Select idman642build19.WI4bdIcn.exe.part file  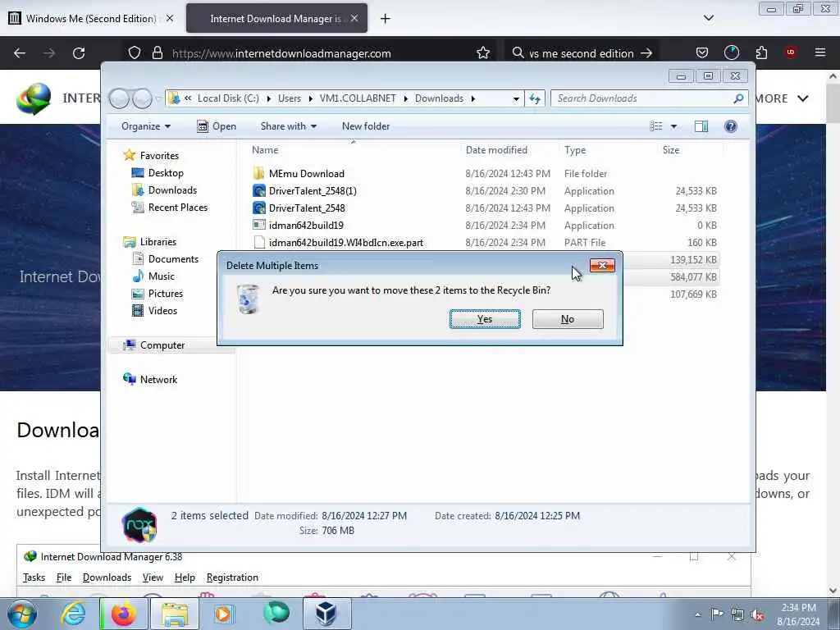coord(345,242)
